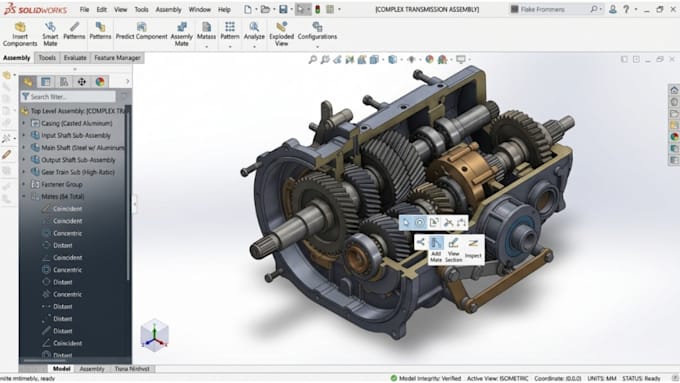Collapse the Mates (64 Total) folder
680x383 pixels.
[x=24, y=196]
